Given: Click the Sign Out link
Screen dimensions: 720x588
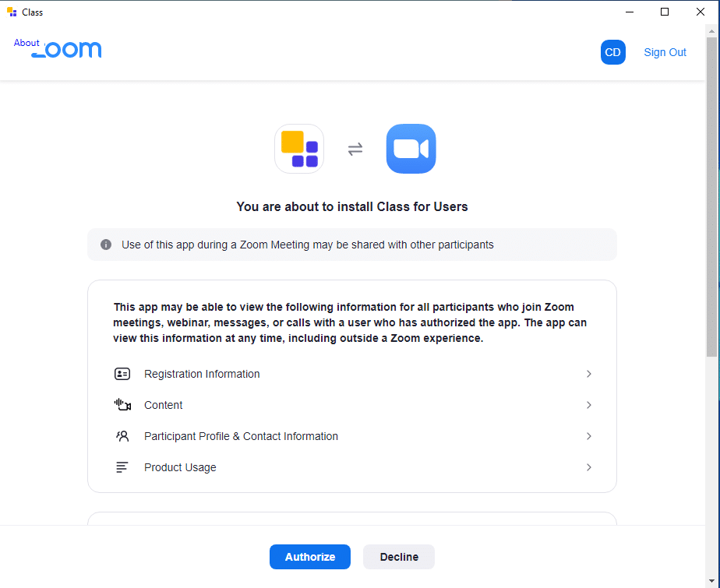Looking at the screenshot, I should tap(665, 52).
